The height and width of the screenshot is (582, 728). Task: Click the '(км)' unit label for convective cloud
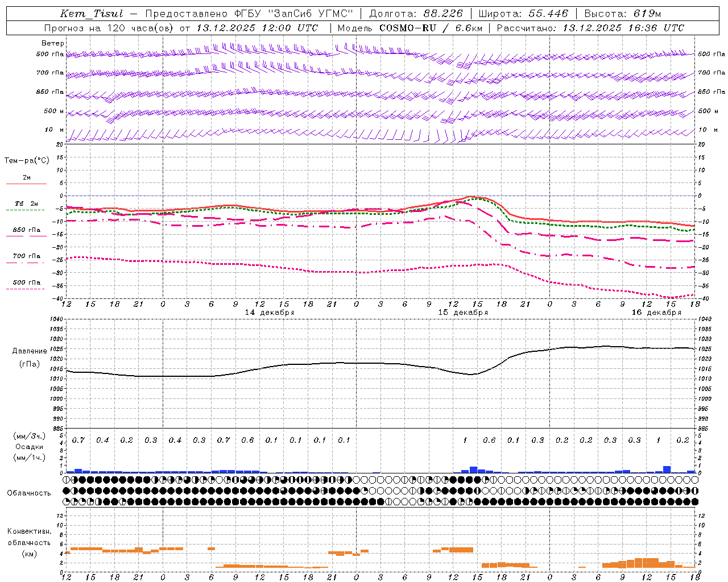click(x=29, y=554)
